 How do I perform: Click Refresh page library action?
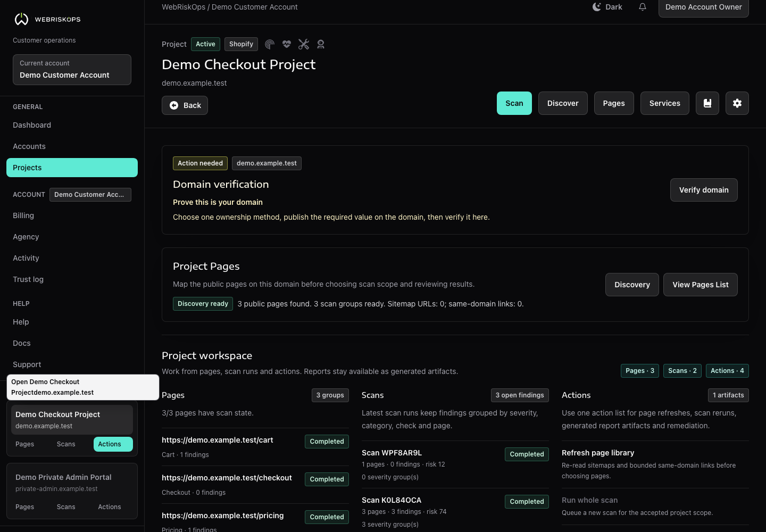[x=655, y=464]
